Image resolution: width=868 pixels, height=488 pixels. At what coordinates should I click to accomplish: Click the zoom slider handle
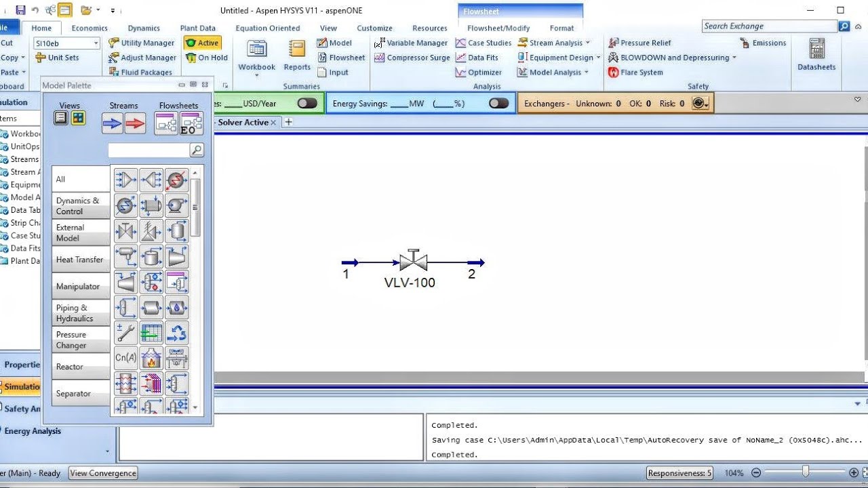(x=806, y=472)
